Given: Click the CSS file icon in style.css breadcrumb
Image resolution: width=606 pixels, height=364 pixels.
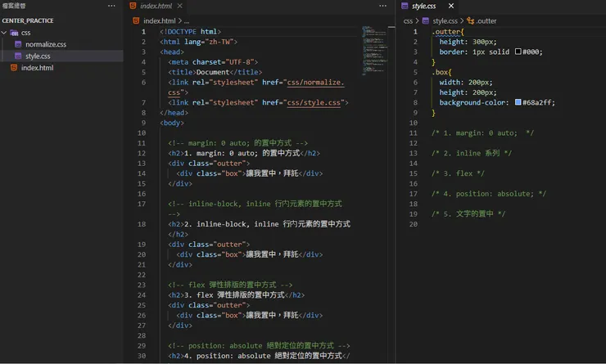Looking at the screenshot, I should (x=426, y=20).
